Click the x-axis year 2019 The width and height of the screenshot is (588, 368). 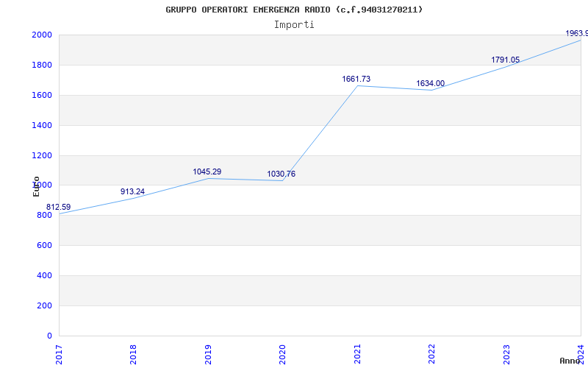click(x=208, y=355)
